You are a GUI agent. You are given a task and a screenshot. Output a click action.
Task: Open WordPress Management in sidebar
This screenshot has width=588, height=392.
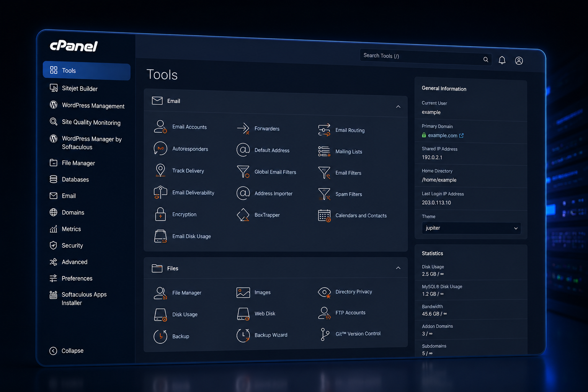pyautogui.click(x=87, y=105)
